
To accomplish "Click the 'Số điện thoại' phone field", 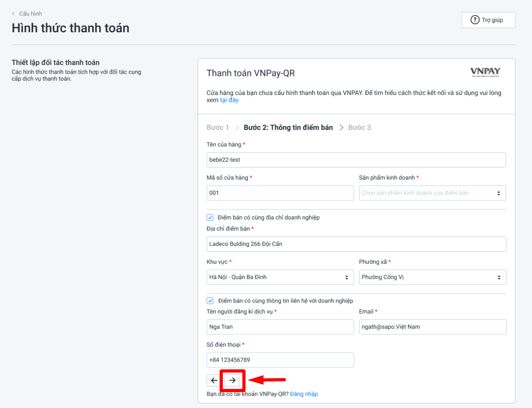I will coord(280,360).
